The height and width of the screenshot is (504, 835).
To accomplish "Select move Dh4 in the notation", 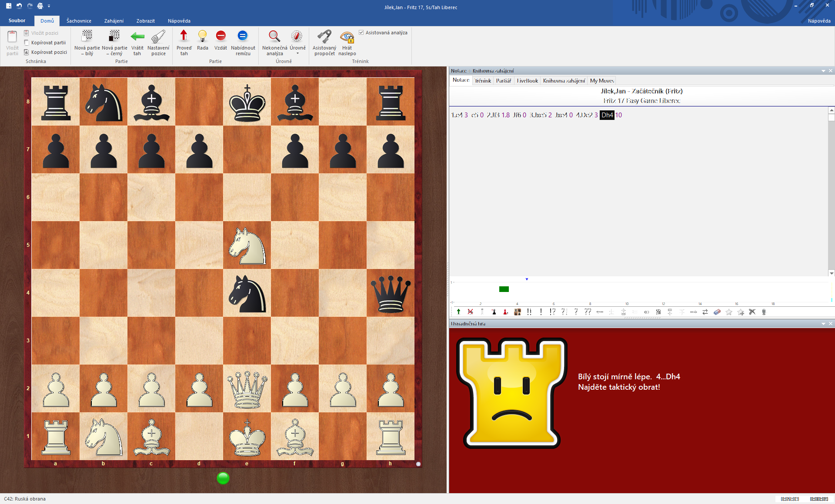I will (607, 115).
